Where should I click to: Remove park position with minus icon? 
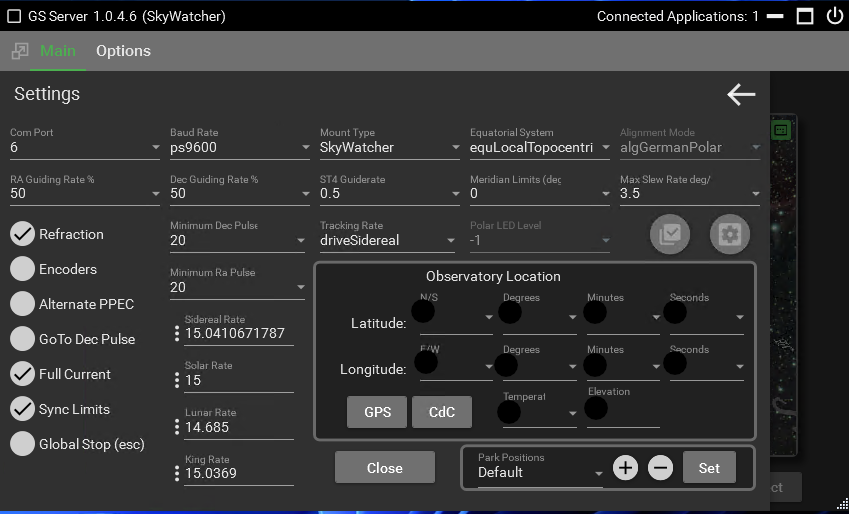660,468
